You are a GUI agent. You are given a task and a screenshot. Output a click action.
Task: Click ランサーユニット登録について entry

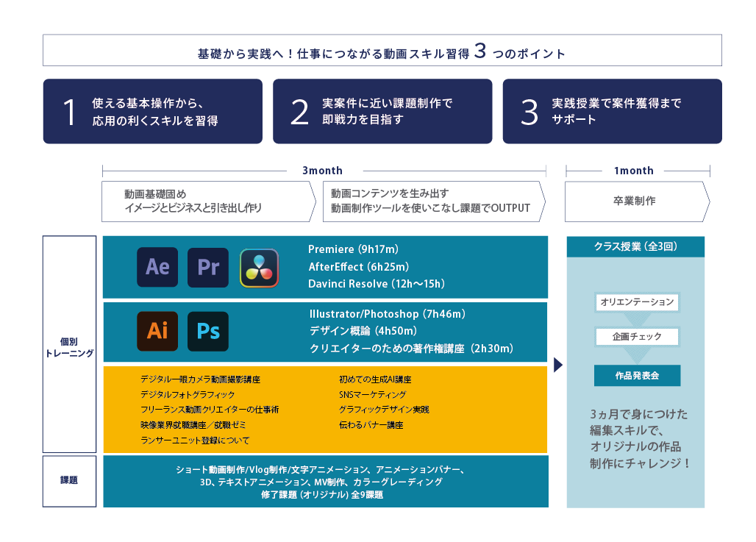[x=195, y=441]
